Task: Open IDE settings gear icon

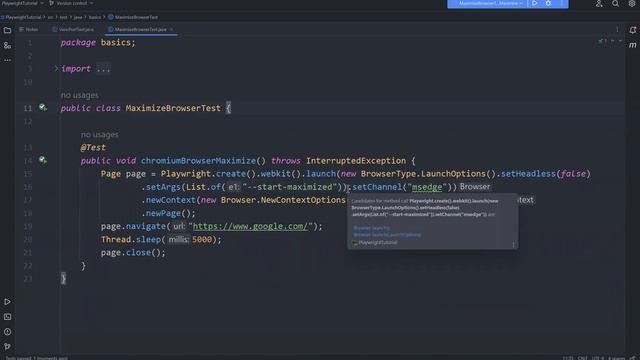Action: coord(631,4)
